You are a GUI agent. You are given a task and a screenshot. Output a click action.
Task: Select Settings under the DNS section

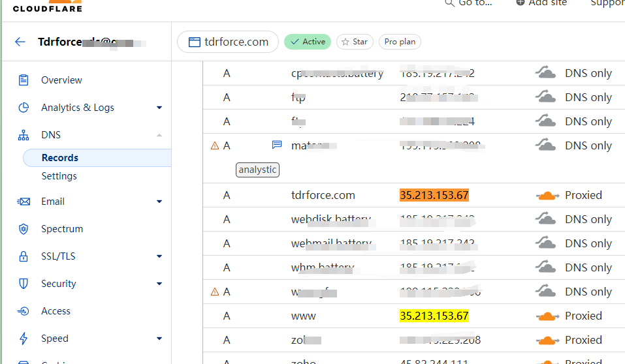pos(59,176)
